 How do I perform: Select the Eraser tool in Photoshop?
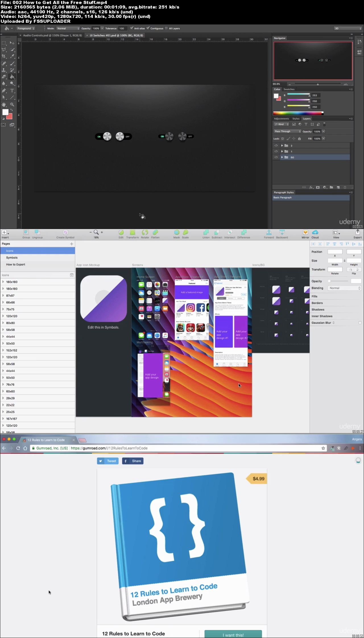[x=4, y=77]
